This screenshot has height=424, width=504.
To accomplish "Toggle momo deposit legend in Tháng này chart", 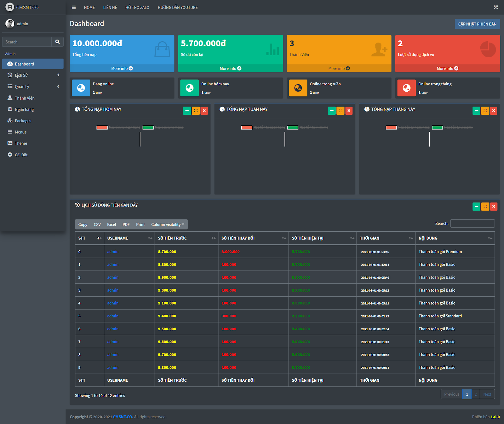I will (452, 127).
